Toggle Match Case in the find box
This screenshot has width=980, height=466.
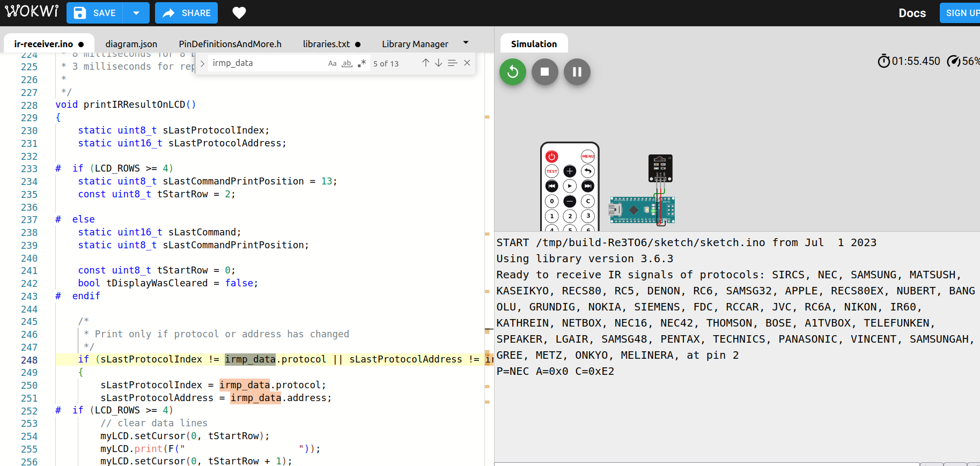[x=332, y=63]
